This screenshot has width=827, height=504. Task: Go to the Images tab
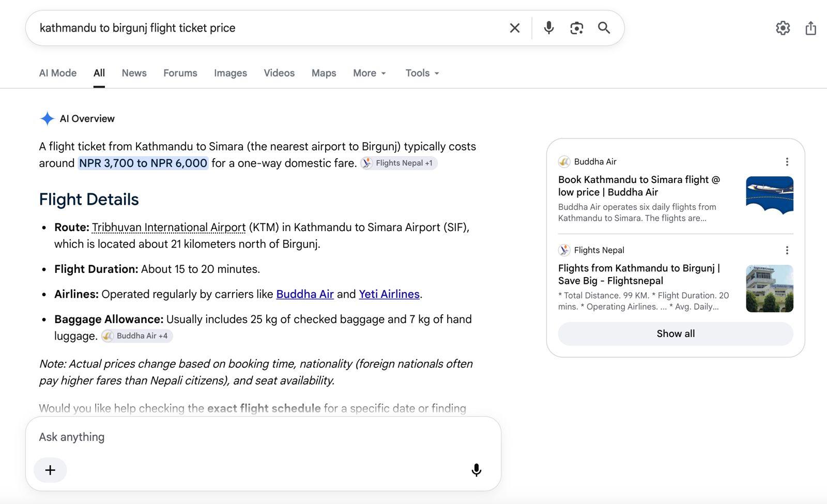[231, 73]
